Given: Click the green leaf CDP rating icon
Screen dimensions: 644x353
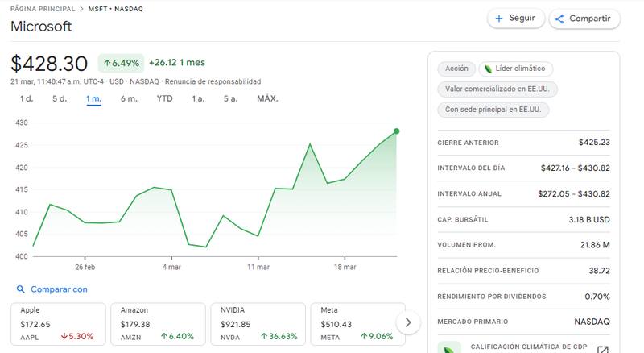Looking at the screenshot, I should 449,349.
